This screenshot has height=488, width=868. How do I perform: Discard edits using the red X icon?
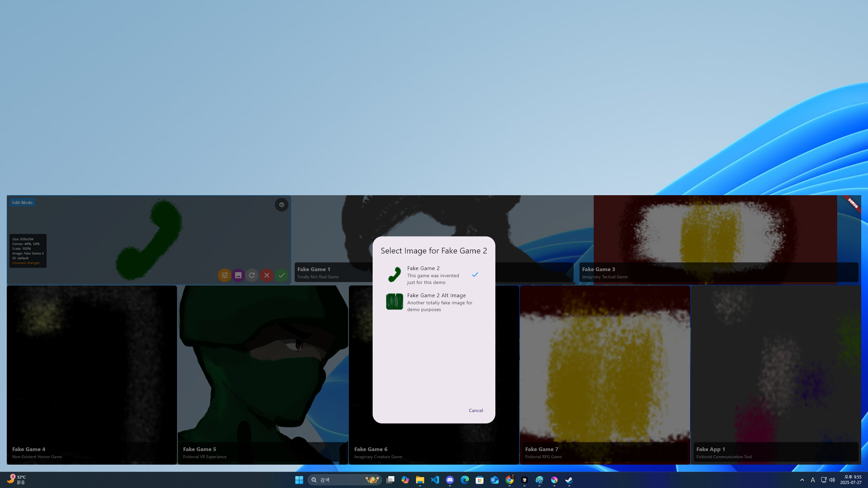click(x=267, y=275)
